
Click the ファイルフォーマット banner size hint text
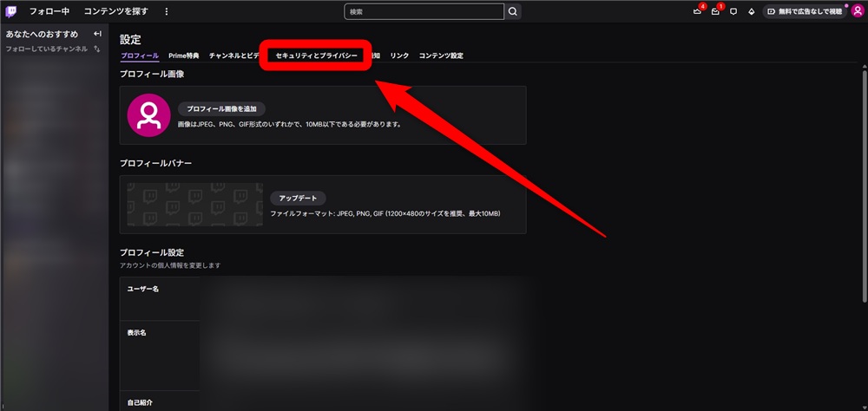[x=385, y=213]
